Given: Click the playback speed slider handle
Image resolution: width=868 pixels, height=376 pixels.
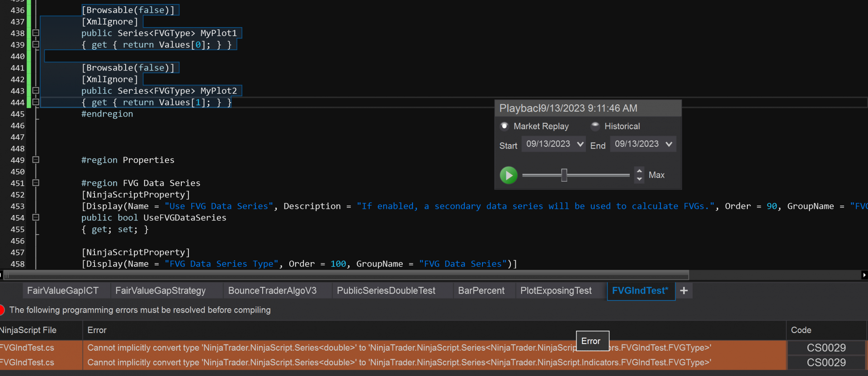Looking at the screenshot, I should pyautogui.click(x=564, y=175).
